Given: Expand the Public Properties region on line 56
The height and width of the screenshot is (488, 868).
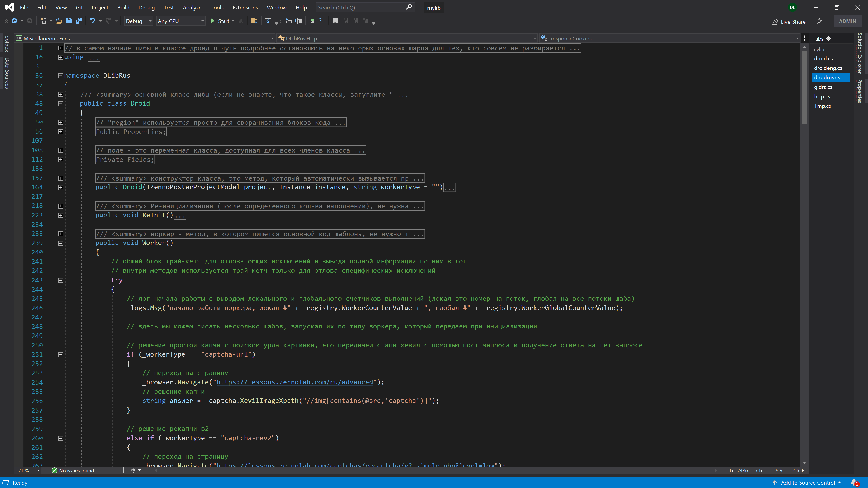Looking at the screenshot, I should tap(61, 131).
